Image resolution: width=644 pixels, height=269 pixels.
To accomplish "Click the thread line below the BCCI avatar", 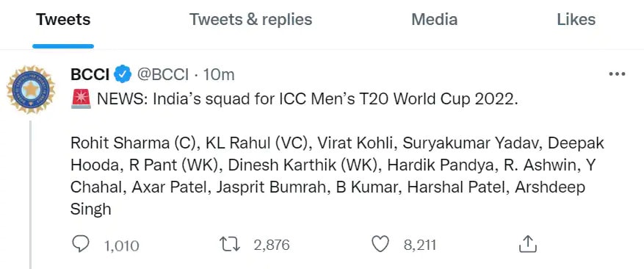I will click(30, 195).
